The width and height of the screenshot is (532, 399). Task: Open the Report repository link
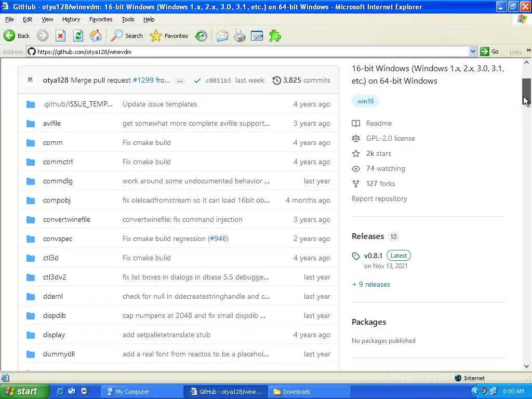point(379,199)
